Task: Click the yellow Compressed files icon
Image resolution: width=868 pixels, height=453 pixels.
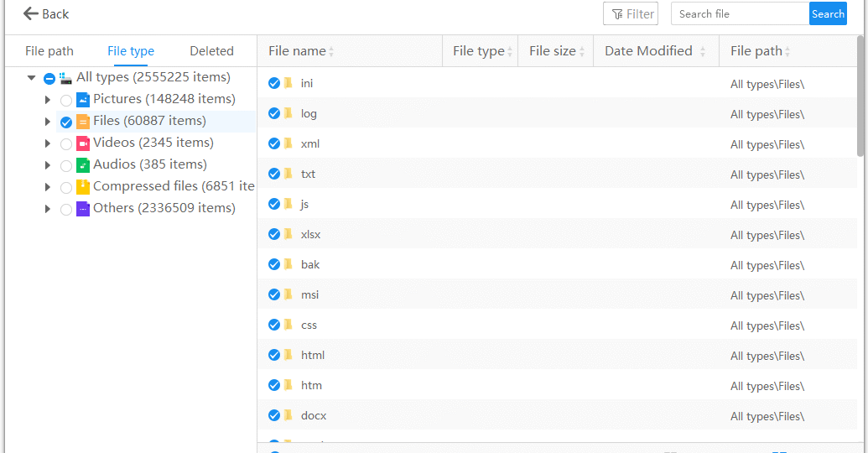Action: click(83, 186)
